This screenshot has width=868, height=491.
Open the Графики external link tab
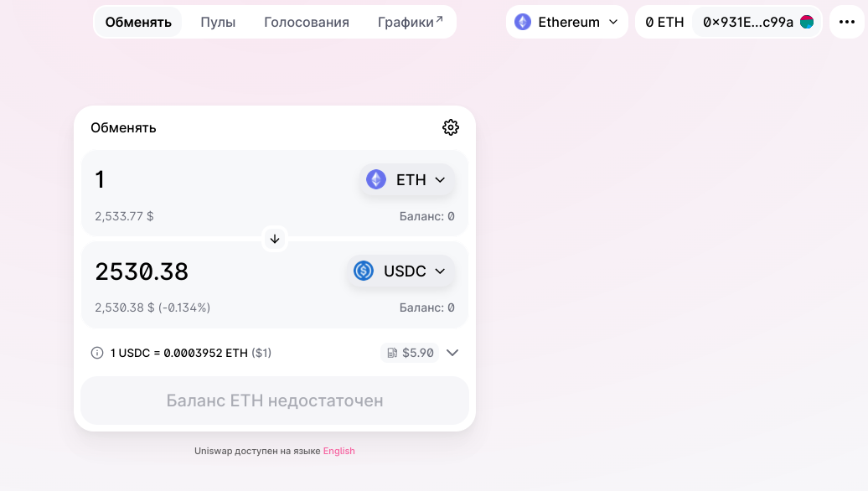pyautogui.click(x=411, y=22)
